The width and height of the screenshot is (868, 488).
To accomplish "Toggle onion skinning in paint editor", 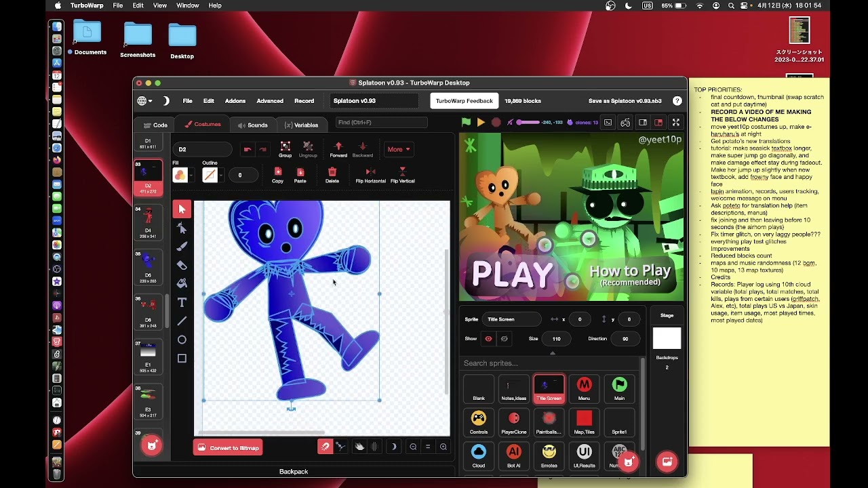I will coord(359,447).
